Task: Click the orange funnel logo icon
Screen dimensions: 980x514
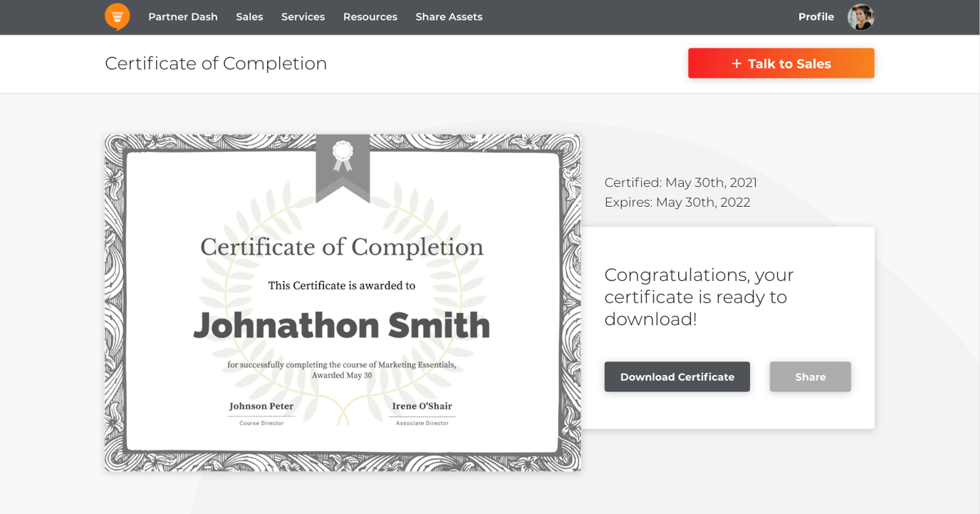Action: click(x=117, y=16)
